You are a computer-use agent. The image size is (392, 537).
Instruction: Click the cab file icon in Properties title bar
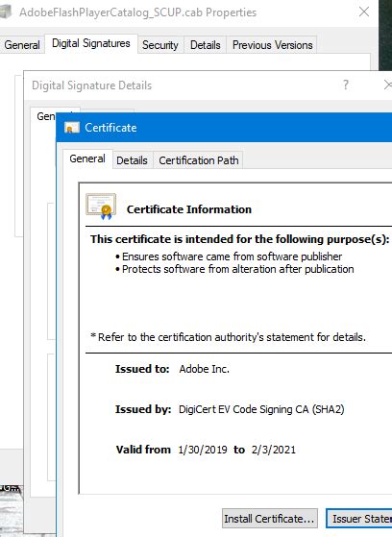6,12
